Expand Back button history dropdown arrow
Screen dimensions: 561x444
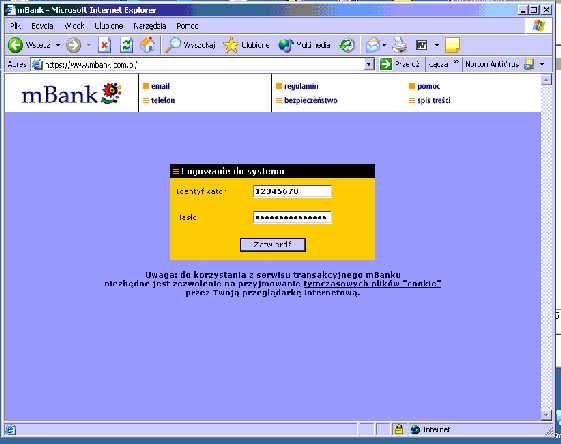point(58,45)
